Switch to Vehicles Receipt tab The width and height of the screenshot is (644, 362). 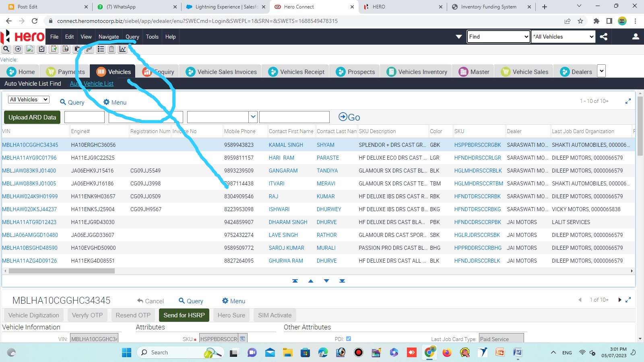click(x=296, y=72)
